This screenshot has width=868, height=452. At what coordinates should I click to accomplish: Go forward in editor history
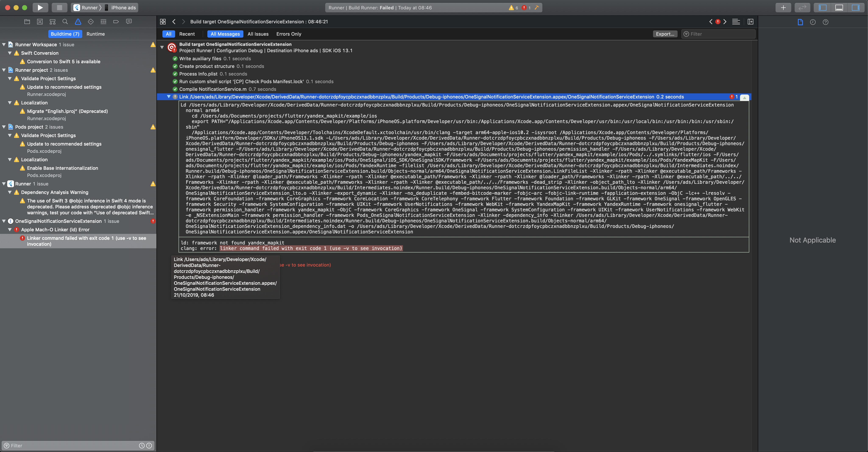183,22
